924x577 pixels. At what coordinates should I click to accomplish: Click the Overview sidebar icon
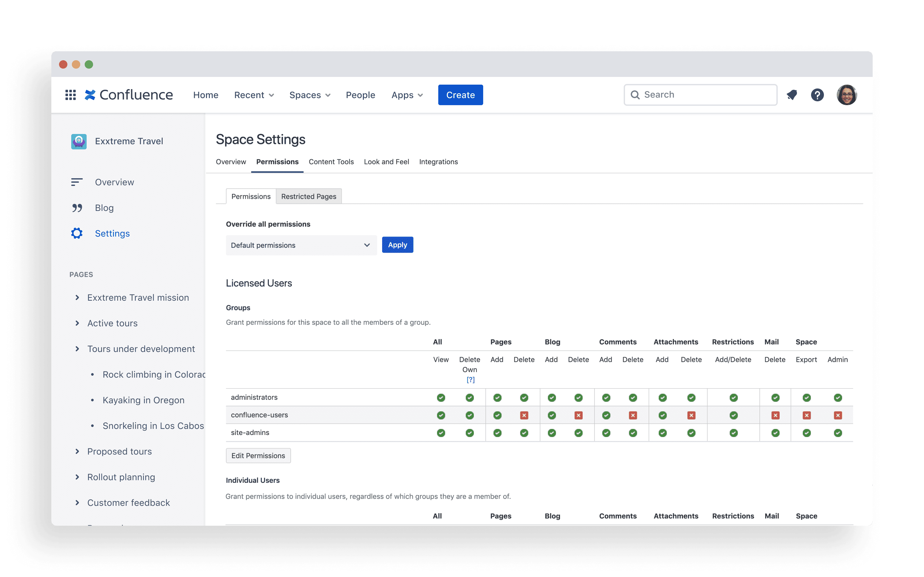pyautogui.click(x=77, y=181)
